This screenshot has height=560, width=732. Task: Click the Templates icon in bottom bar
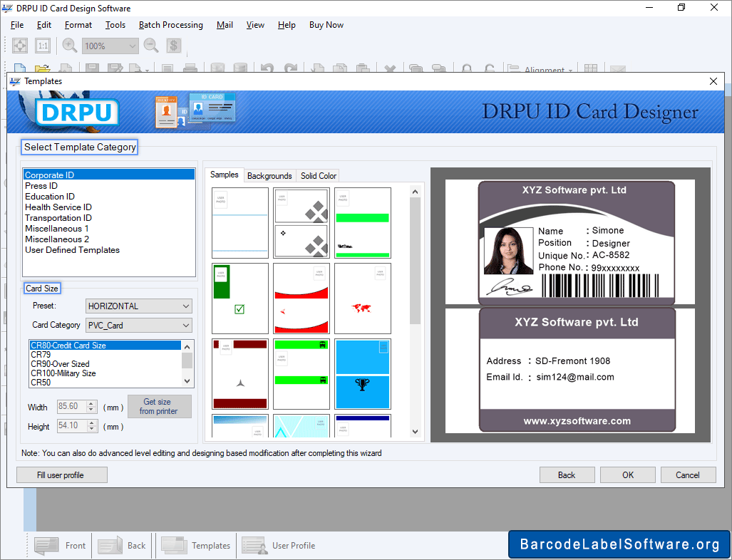click(173, 545)
